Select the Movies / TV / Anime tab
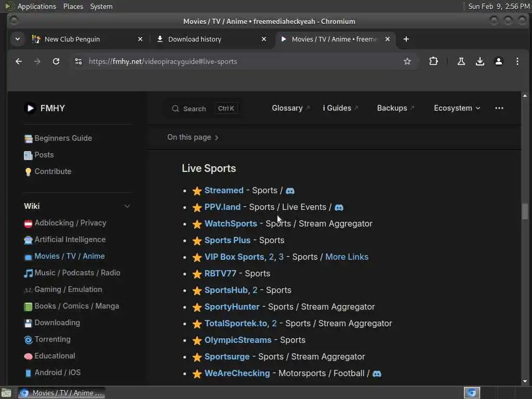Screen dimensions: 532x399 pyautogui.click(x=334, y=39)
